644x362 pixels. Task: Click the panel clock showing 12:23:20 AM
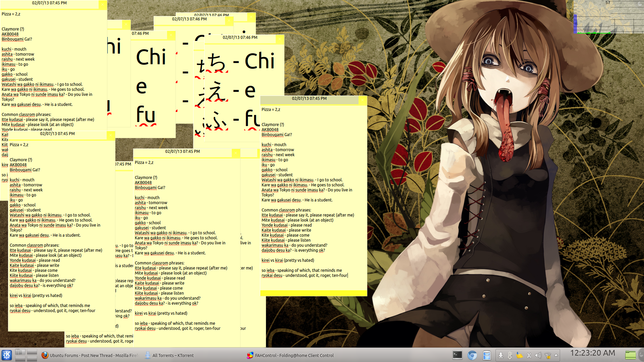click(x=593, y=353)
